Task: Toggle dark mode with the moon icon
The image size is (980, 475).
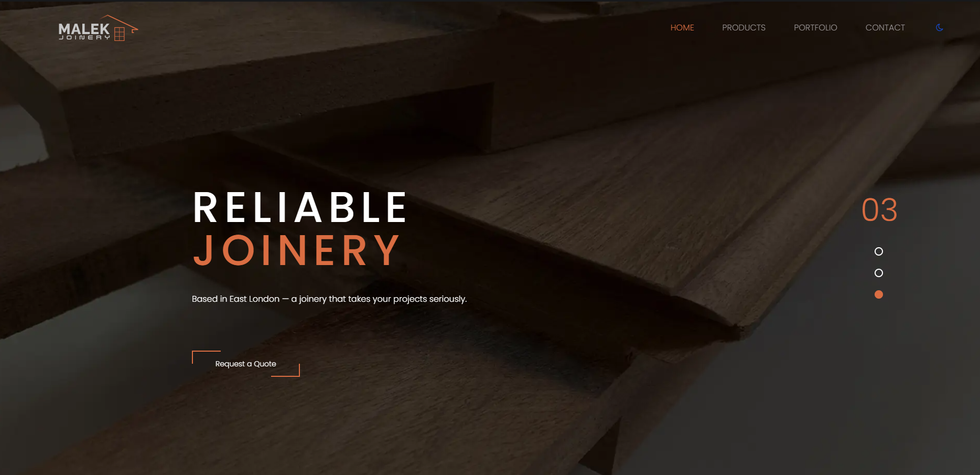Action: tap(939, 28)
